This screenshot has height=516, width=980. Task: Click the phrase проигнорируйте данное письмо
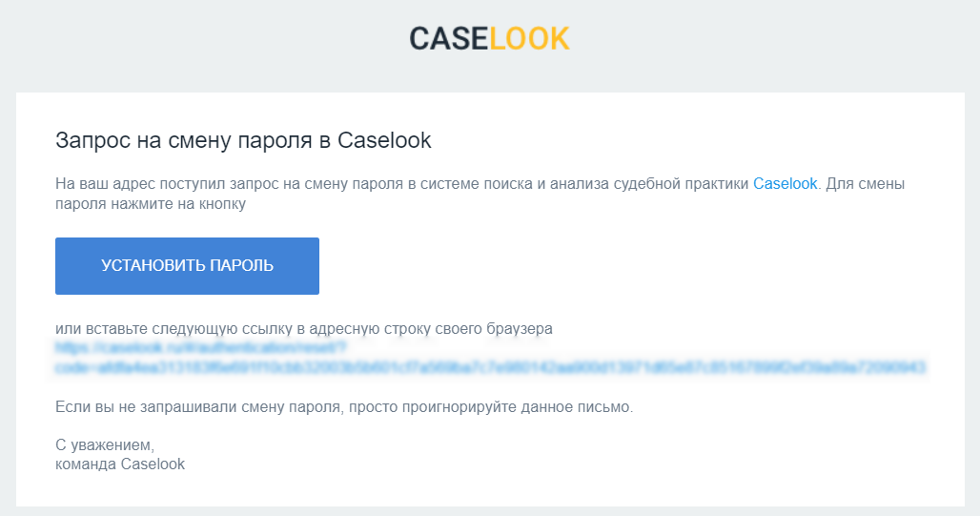[518, 407]
